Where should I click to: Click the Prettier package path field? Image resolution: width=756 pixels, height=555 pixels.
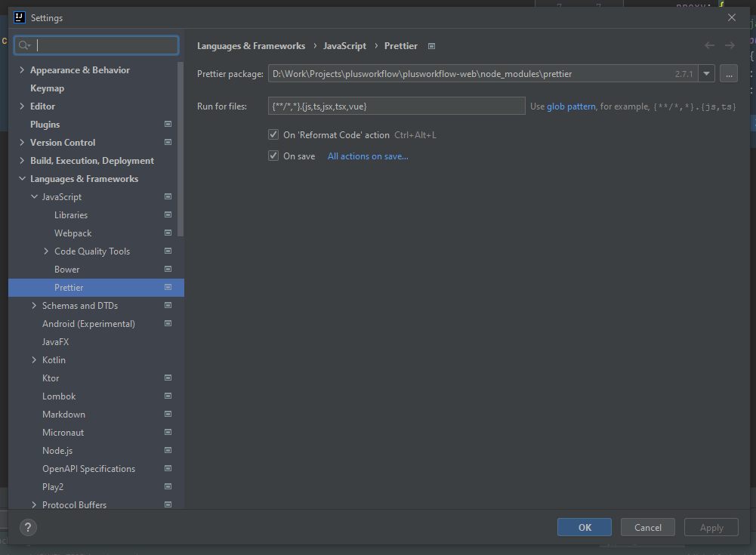[x=483, y=74]
